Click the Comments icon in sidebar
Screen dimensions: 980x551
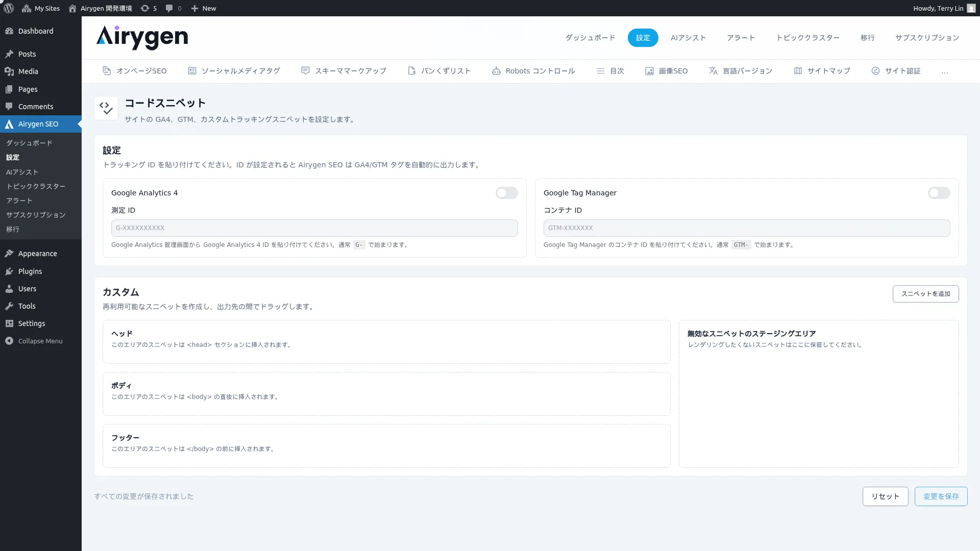(9, 107)
